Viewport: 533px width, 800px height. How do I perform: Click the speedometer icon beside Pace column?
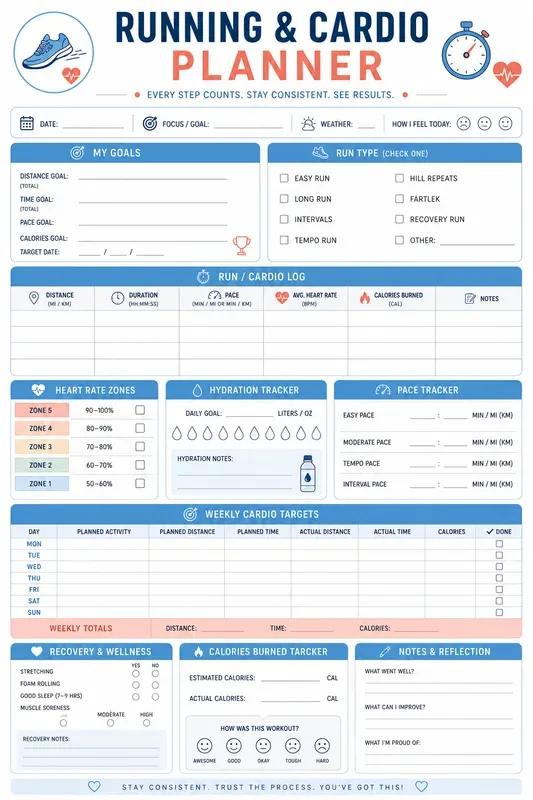(x=214, y=295)
